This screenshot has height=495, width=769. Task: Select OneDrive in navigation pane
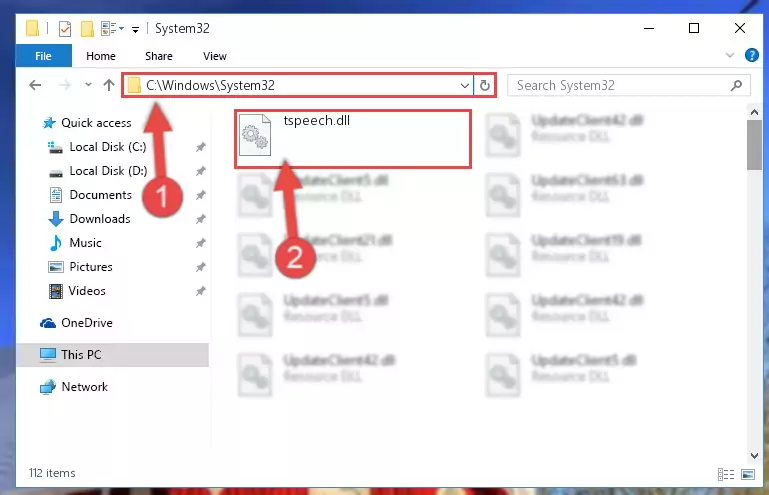pyautogui.click(x=87, y=323)
